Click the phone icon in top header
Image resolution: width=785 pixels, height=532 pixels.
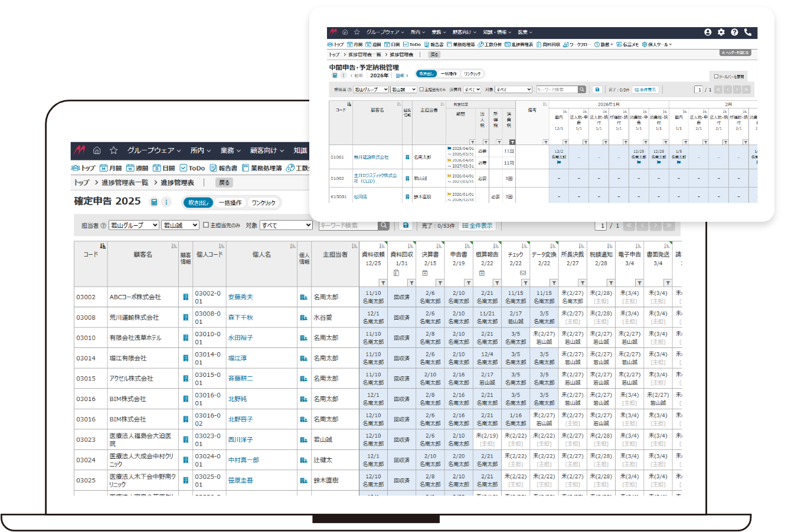[x=748, y=32]
